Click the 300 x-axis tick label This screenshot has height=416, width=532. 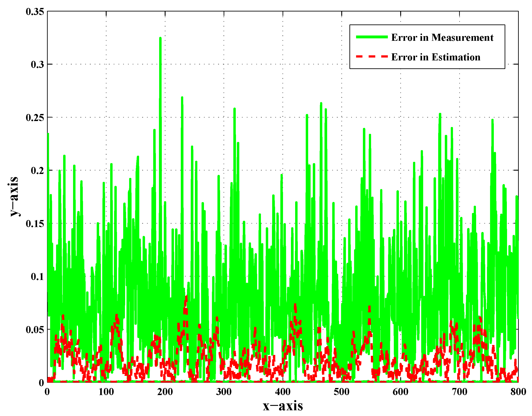(224, 392)
